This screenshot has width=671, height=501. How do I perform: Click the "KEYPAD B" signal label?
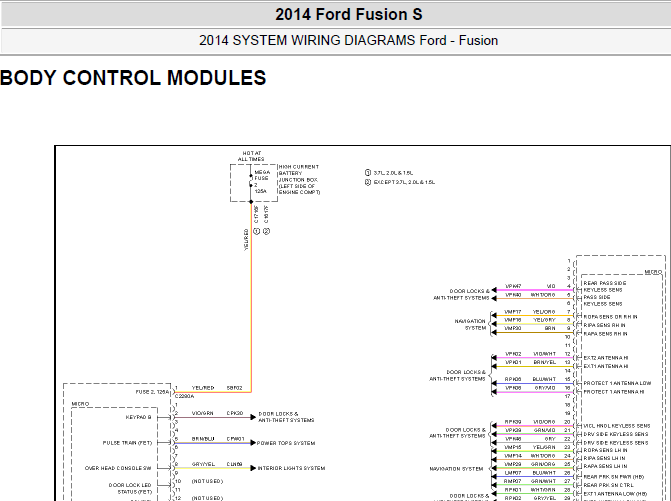[x=139, y=417]
